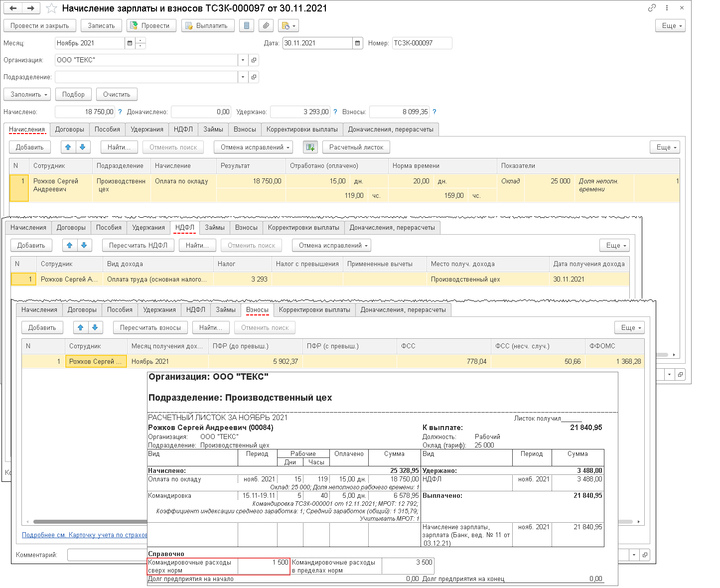Click the Номер field with ТСЗК-000097
Screen dimensions: 720x588
point(422,43)
